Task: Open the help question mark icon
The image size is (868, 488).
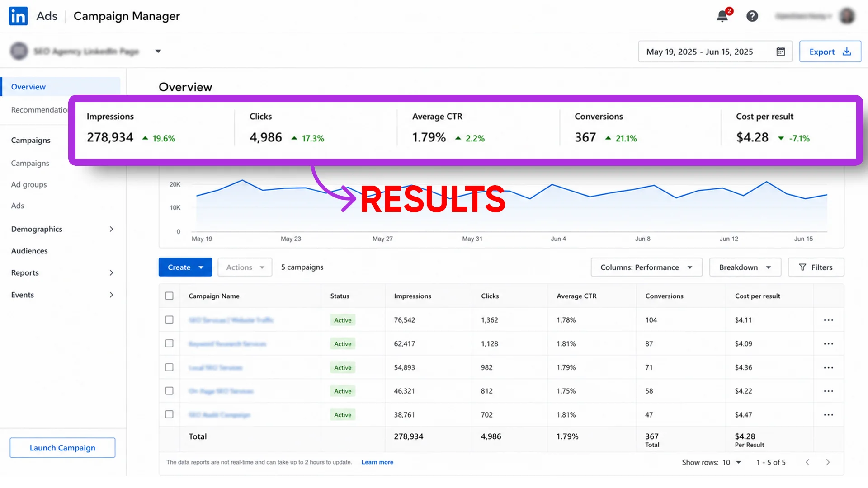Action: tap(752, 16)
